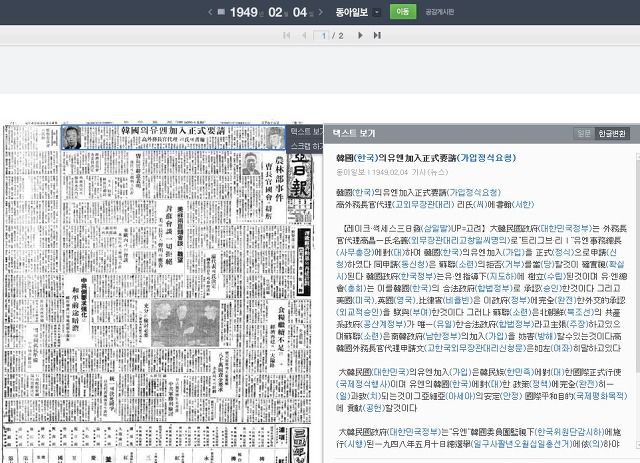The width and height of the screenshot is (640, 463).
Task: Open the 동아일보 newspaper dropdown arrow
Action: 377,12
